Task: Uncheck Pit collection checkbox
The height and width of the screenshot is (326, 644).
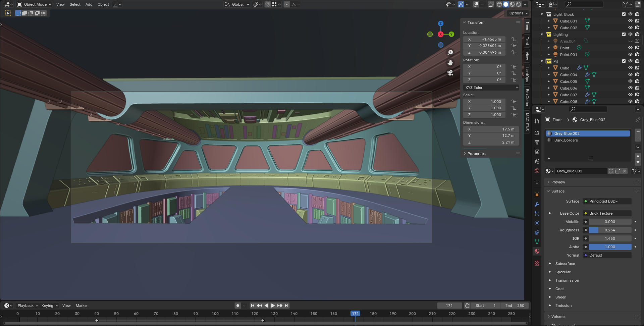Action: [x=624, y=61]
